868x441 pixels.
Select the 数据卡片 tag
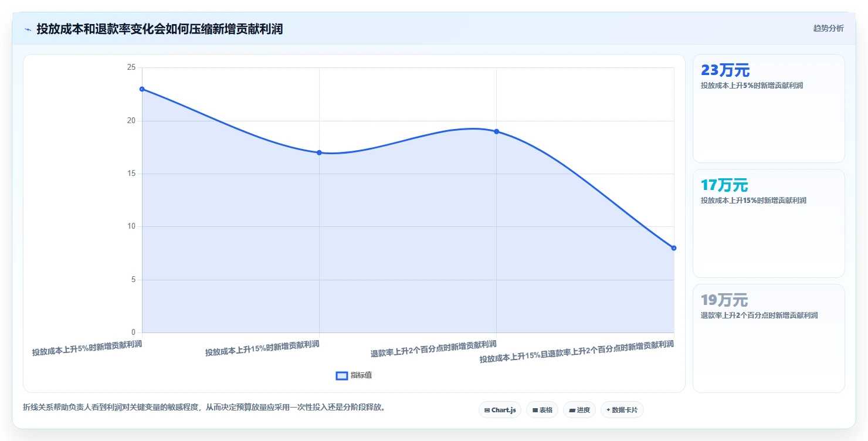coord(622,410)
